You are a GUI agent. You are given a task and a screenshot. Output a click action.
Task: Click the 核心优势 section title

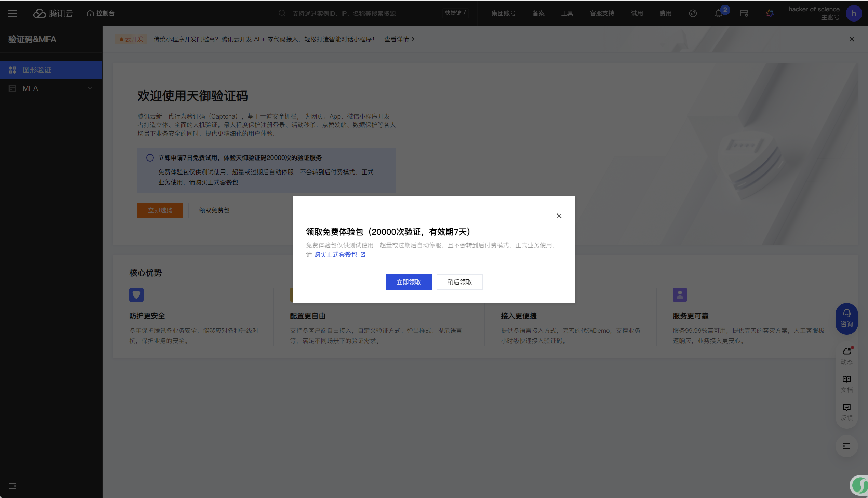pos(146,273)
